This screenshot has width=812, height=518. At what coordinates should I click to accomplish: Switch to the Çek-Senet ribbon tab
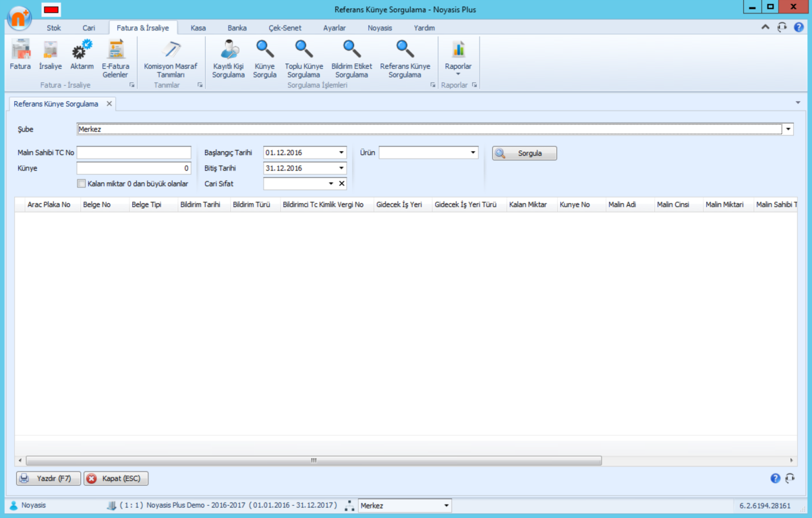click(285, 28)
